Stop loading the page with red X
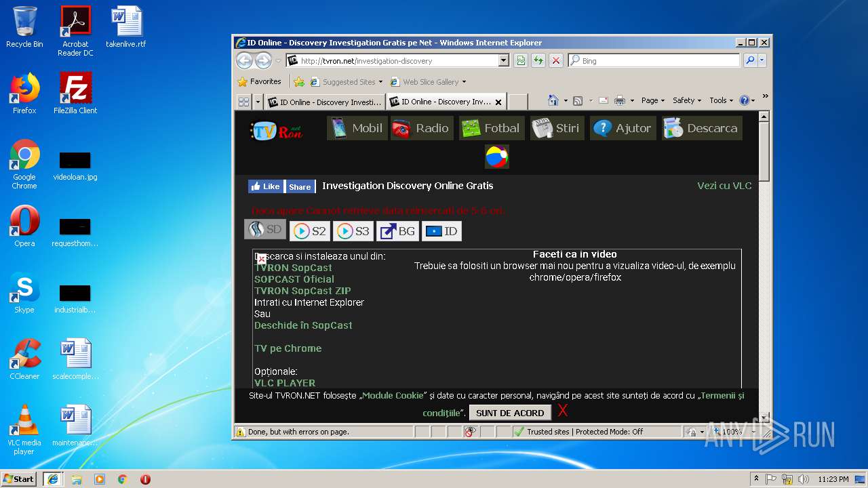 click(556, 60)
